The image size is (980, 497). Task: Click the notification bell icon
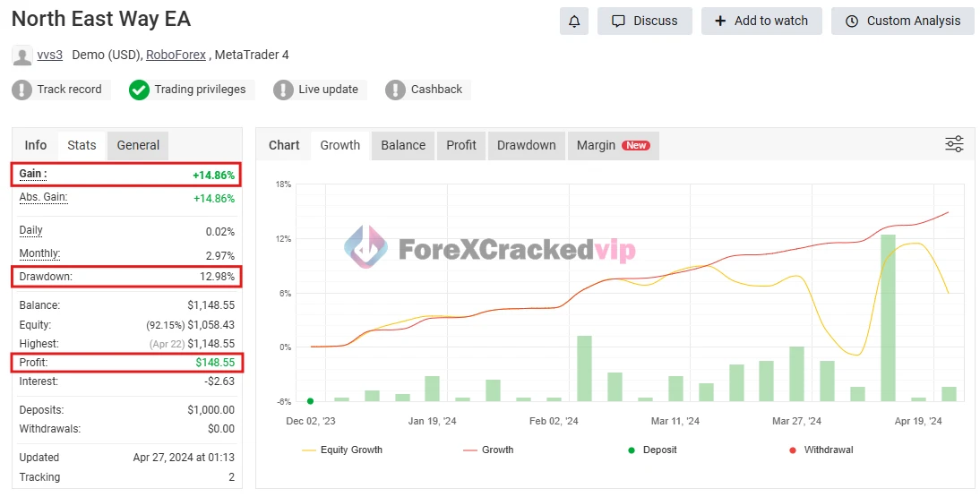[574, 21]
